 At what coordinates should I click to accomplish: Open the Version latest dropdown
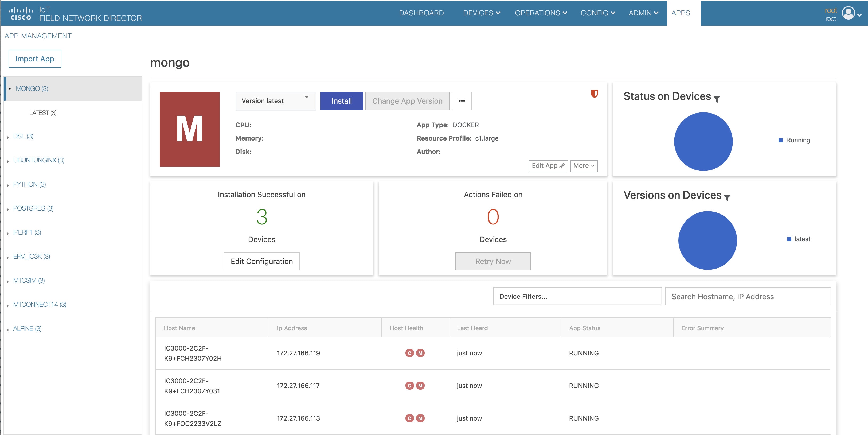(276, 101)
